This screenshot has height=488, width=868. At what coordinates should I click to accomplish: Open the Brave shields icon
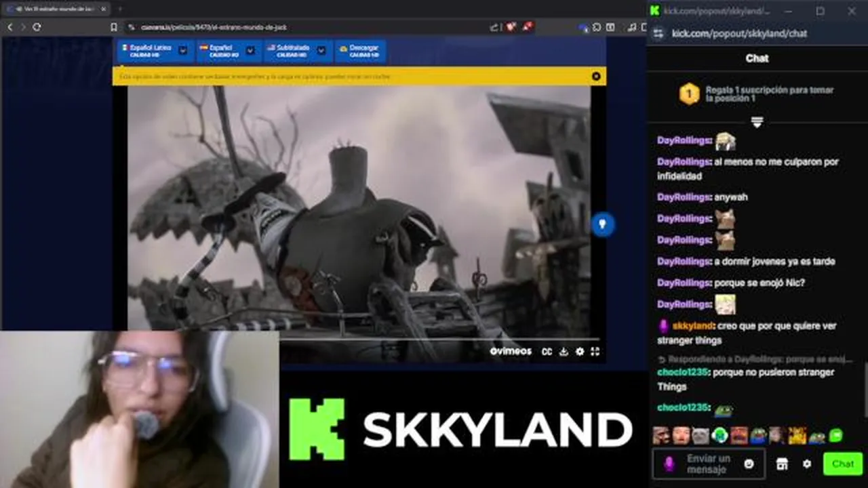511,27
